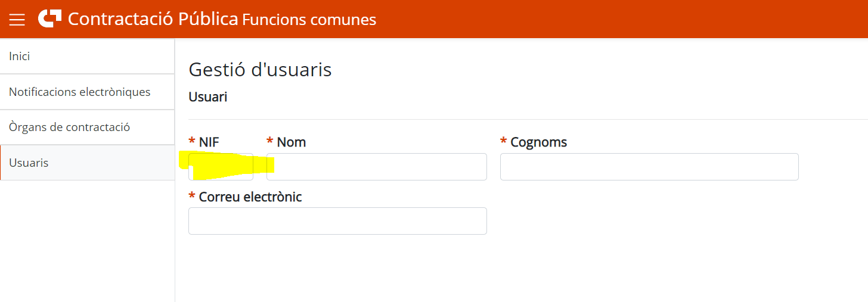Image resolution: width=868 pixels, height=302 pixels.
Task: Click the Correu electrònic label text
Action: click(x=250, y=197)
